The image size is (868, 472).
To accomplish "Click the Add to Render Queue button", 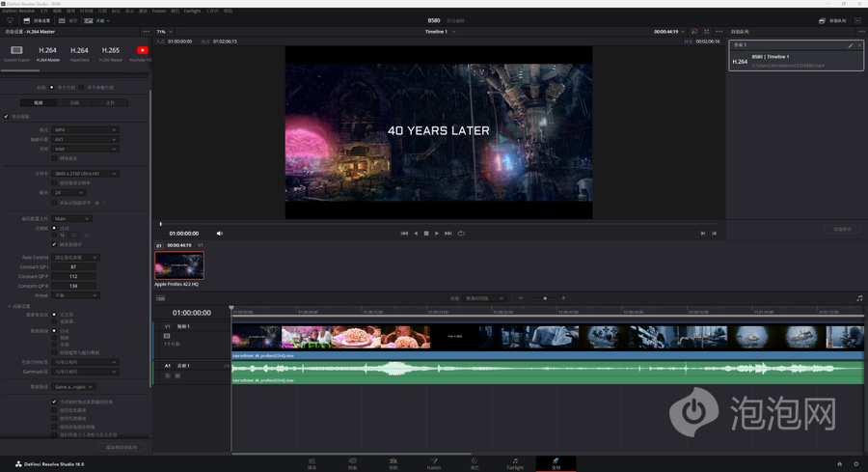I will pos(122,447).
